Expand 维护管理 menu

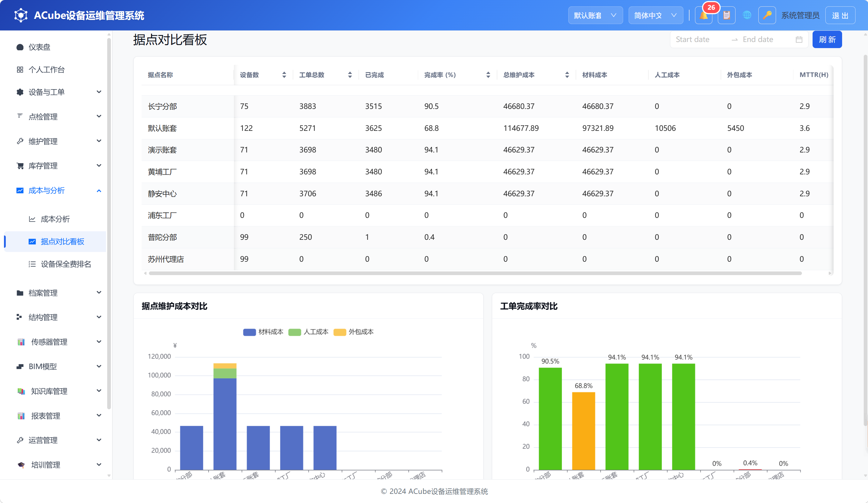55,141
